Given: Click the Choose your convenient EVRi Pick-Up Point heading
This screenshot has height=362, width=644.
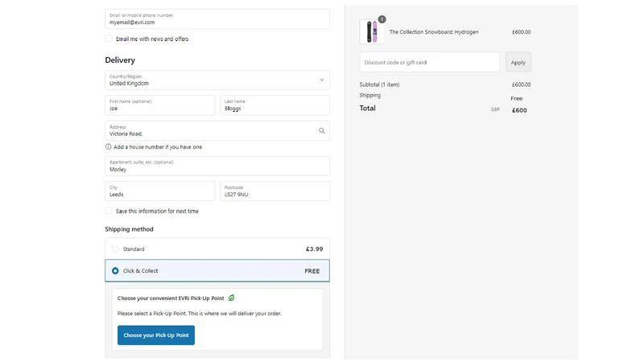Looking at the screenshot, I should [x=171, y=298].
